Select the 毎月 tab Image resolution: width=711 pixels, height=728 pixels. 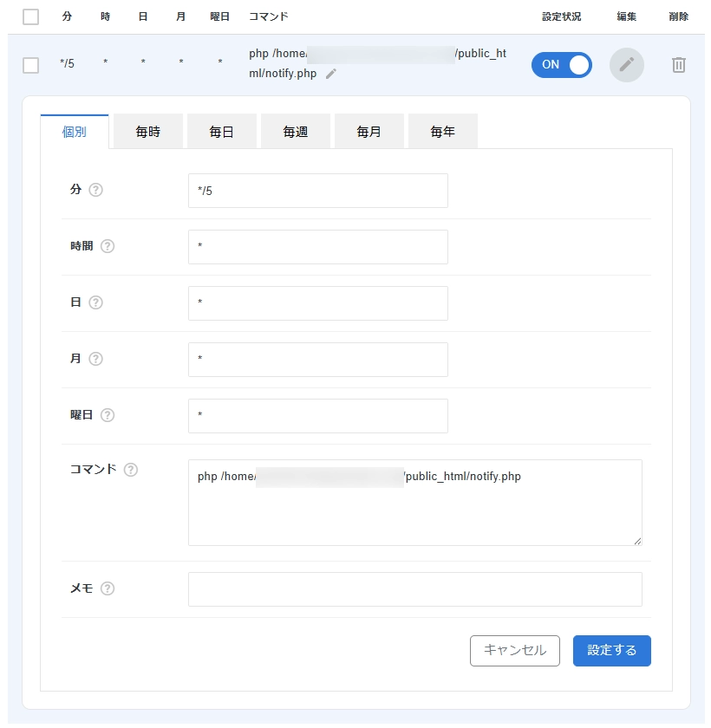point(369,133)
